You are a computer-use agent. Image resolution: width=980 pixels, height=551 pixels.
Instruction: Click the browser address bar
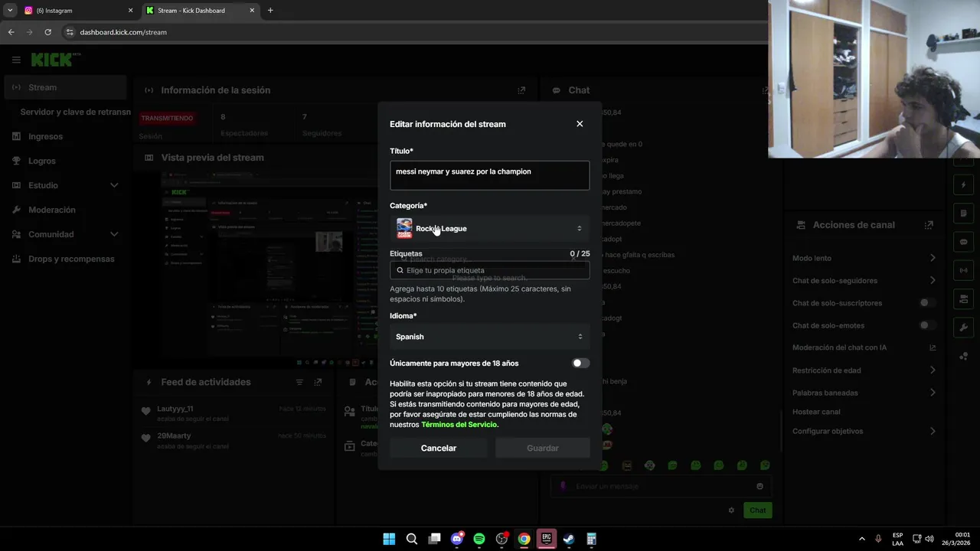pos(413,32)
